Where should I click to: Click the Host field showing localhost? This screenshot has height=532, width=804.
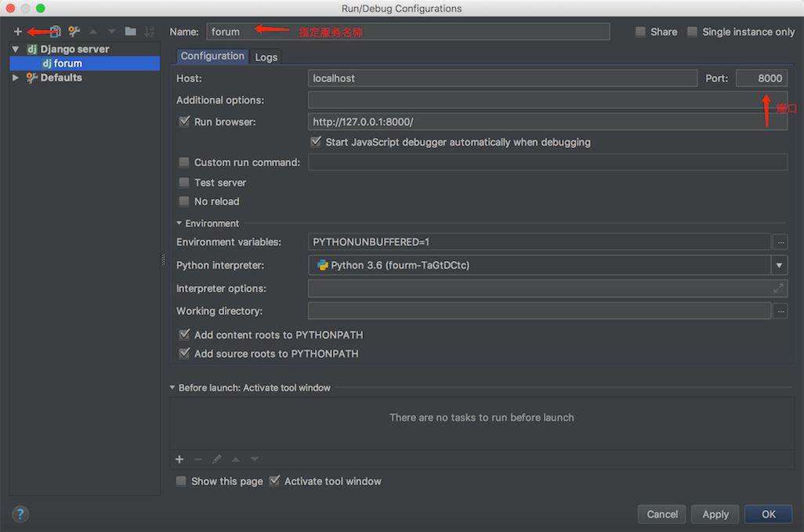click(x=502, y=78)
